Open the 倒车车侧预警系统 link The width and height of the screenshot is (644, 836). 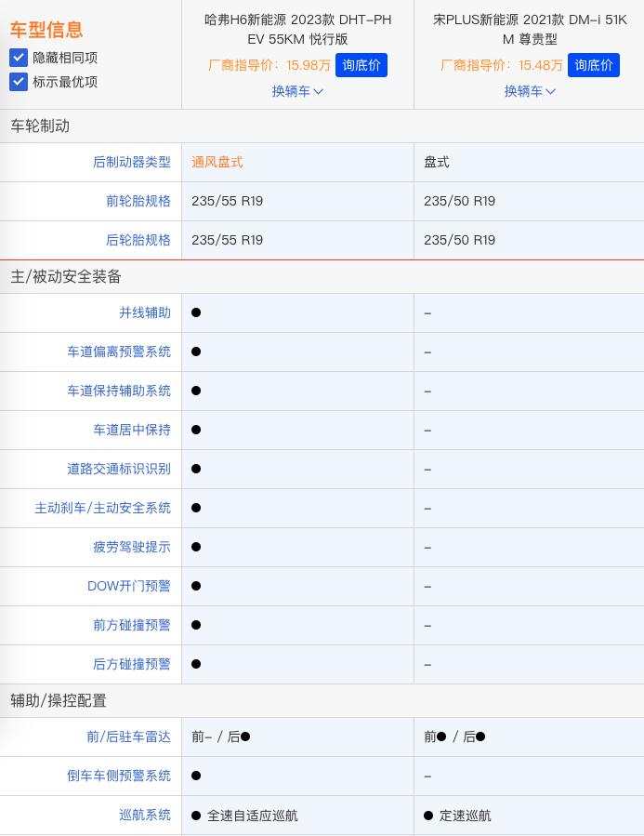pyautogui.click(x=119, y=776)
